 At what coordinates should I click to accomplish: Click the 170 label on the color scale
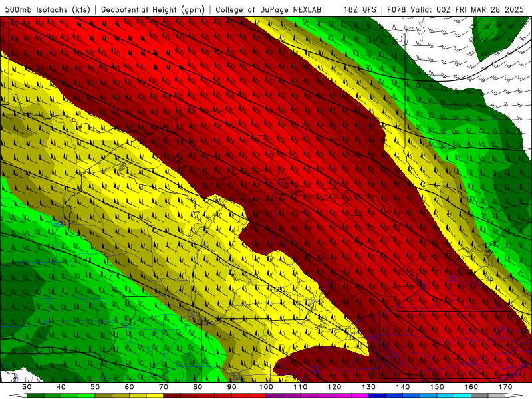(505, 387)
